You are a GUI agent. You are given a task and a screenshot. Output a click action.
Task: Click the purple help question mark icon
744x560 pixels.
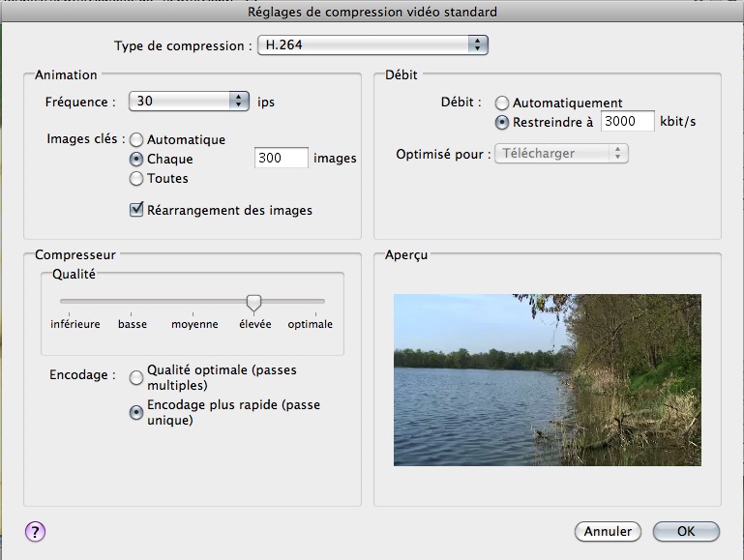[35, 532]
